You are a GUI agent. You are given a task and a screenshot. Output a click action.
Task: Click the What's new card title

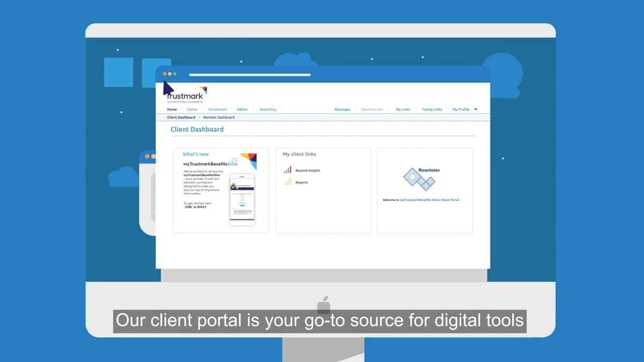coord(195,154)
